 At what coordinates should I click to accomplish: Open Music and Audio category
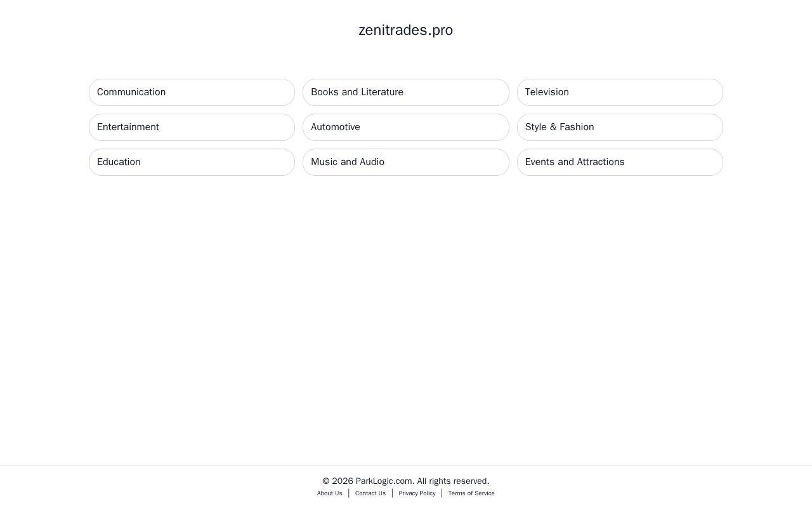pyautogui.click(x=406, y=162)
